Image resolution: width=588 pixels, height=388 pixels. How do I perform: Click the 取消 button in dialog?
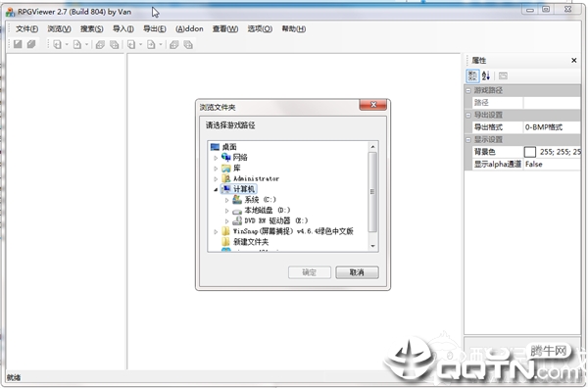(x=357, y=272)
